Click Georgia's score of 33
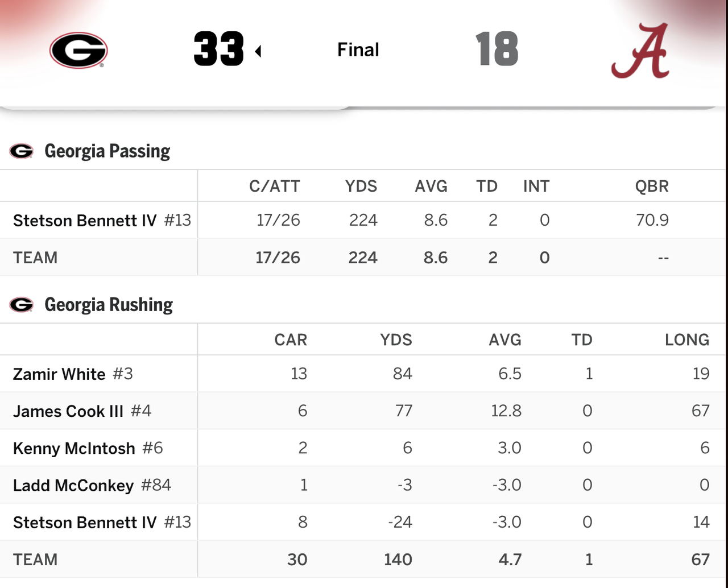This screenshot has width=728, height=588. (218, 49)
